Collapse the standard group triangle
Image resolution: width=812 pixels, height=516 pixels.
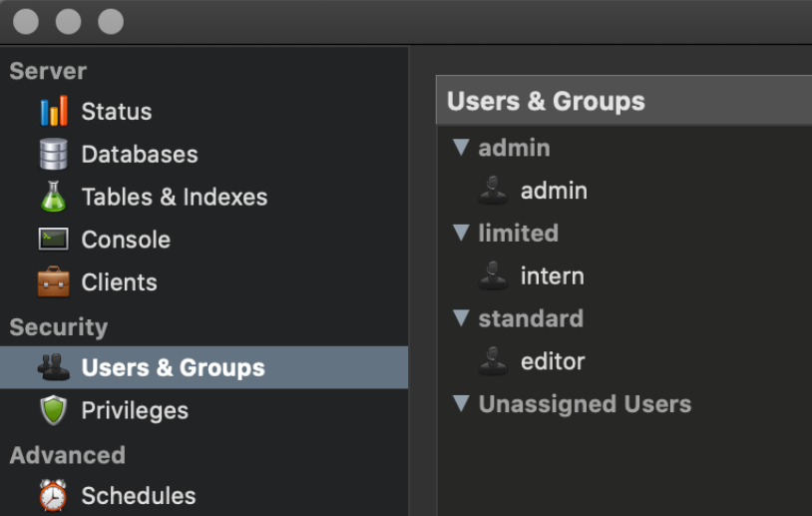pyautogui.click(x=461, y=318)
